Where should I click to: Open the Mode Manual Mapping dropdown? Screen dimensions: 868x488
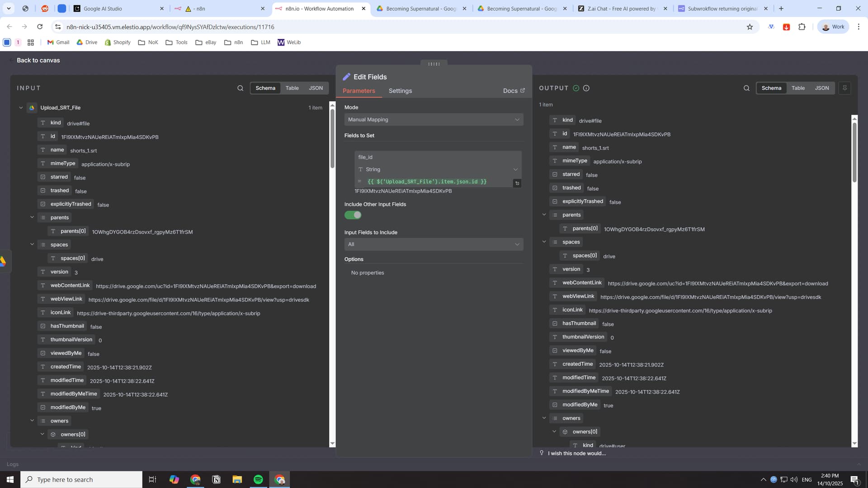coord(434,120)
